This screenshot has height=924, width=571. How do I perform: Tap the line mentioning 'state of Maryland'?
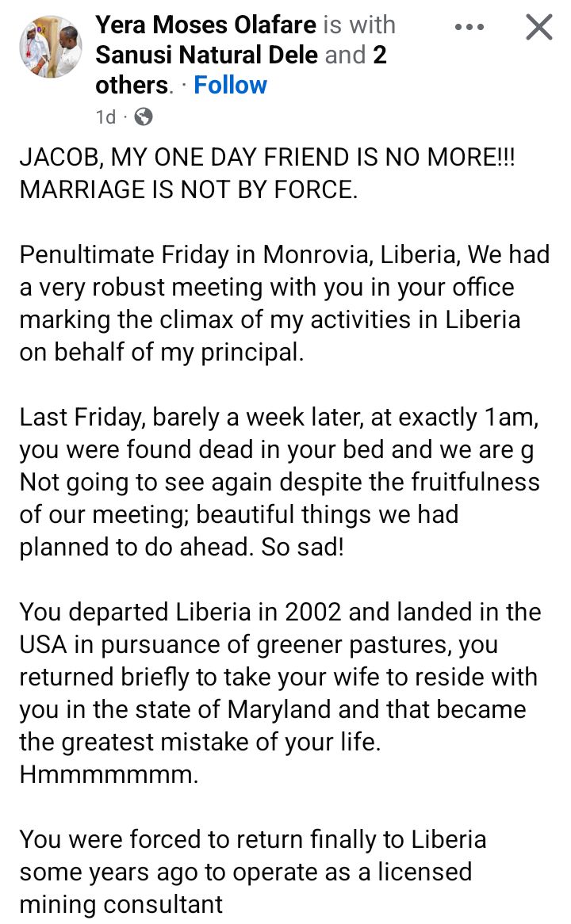click(x=273, y=709)
